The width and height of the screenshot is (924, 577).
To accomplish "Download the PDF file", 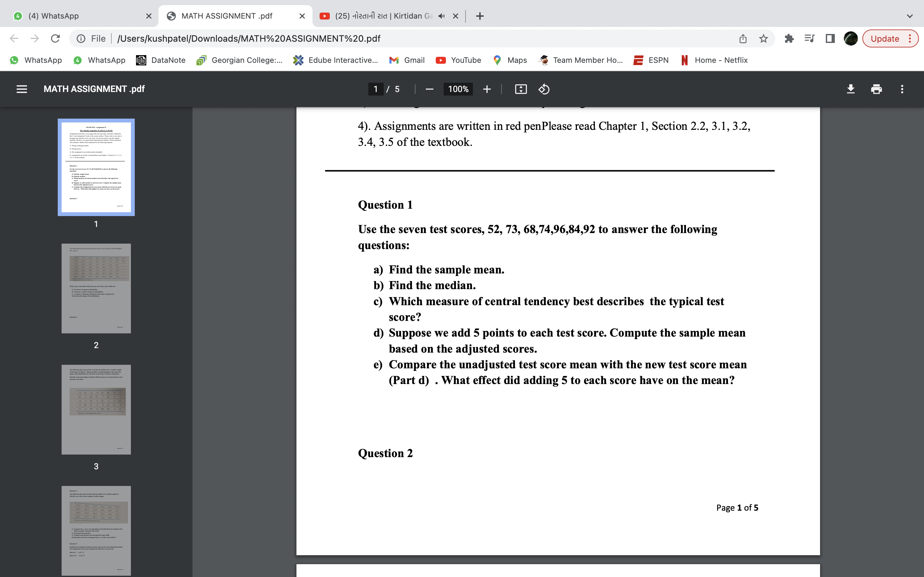I will pyautogui.click(x=851, y=89).
